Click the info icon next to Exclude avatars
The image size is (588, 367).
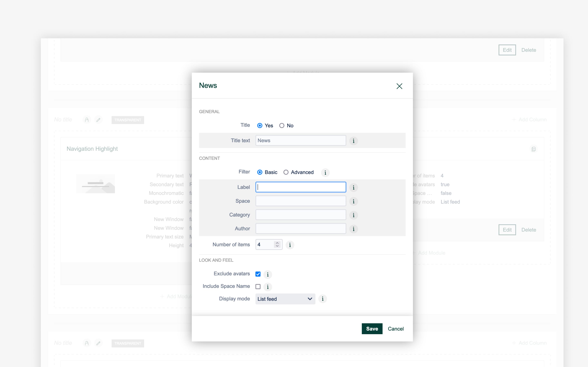[268, 274]
